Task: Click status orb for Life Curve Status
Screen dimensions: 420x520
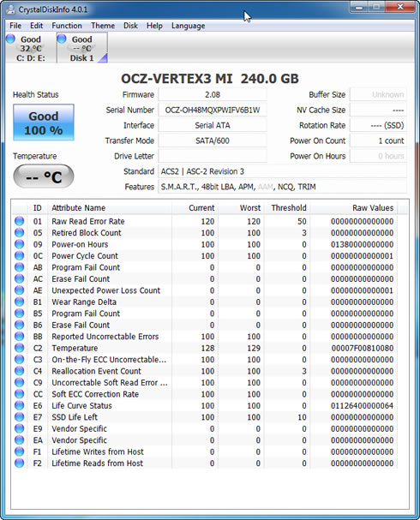Action: (20, 405)
